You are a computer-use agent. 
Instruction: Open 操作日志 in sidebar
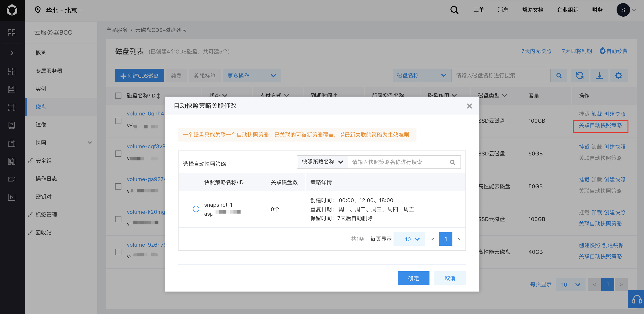click(x=46, y=179)
